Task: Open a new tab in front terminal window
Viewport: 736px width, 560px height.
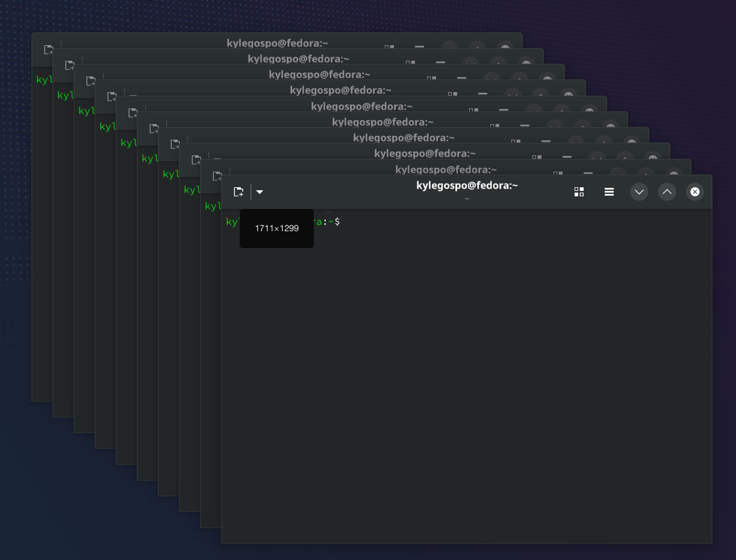Action: tap(239, 192)
